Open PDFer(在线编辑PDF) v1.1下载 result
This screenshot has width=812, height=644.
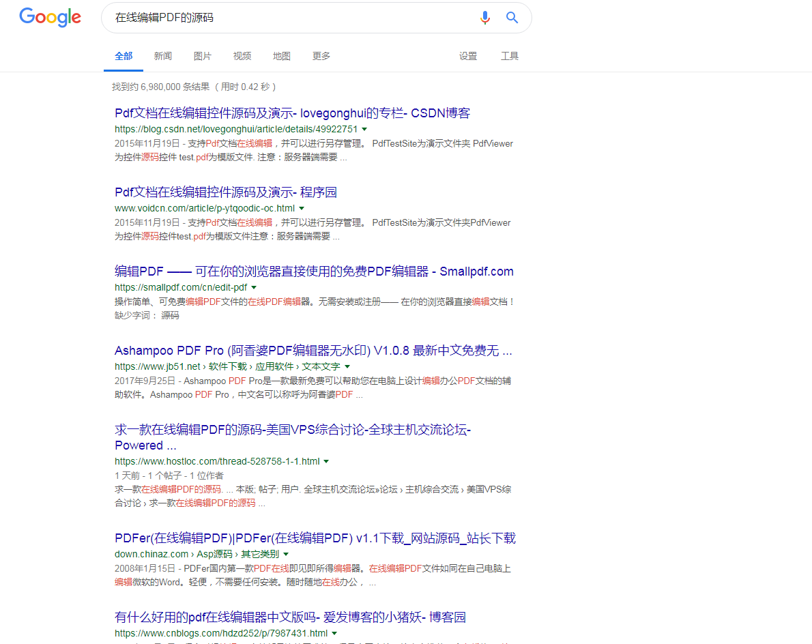point(315,538)
